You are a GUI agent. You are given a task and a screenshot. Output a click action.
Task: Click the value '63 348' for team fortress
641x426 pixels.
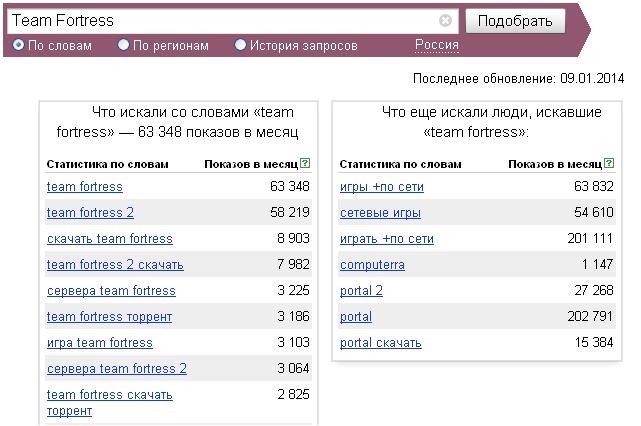289,186
